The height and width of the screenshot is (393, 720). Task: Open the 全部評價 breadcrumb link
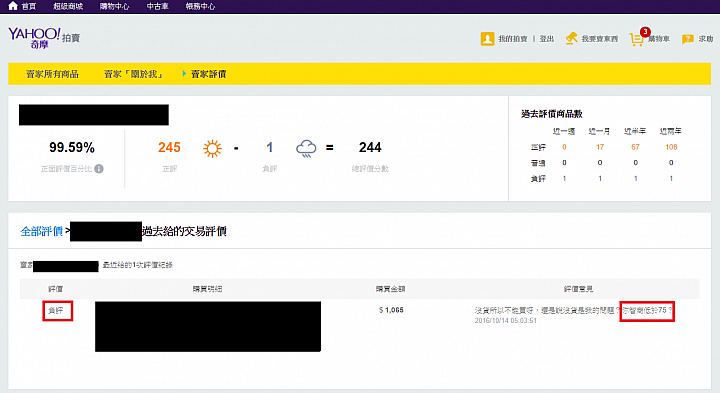tap(41, 231)
